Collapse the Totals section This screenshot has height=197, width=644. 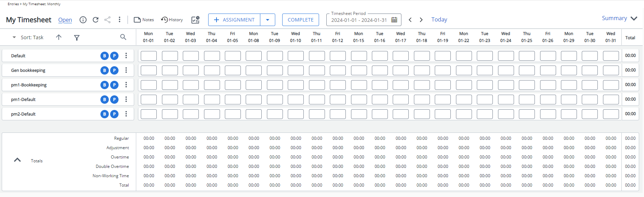pyautogui.click(x=17, y=160)
